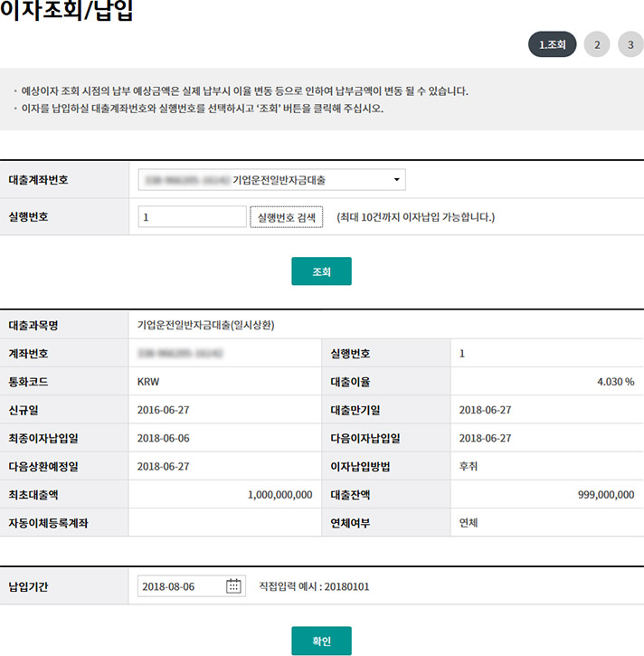The image size is (644, 656).
Task: Click the 후취 interest payment method value
Action: point(469,467)
